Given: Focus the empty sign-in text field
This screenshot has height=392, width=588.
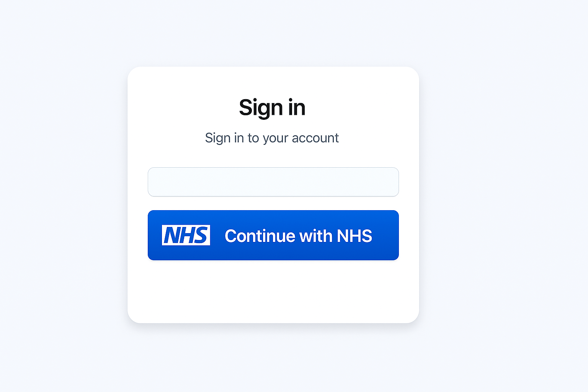Looking at the screenshot, I should (273, 182).
